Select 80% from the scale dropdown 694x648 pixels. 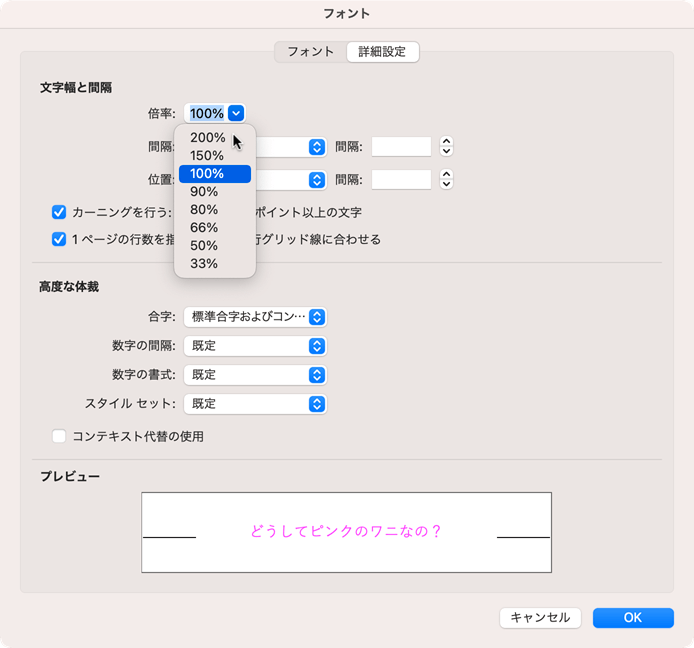204,210
